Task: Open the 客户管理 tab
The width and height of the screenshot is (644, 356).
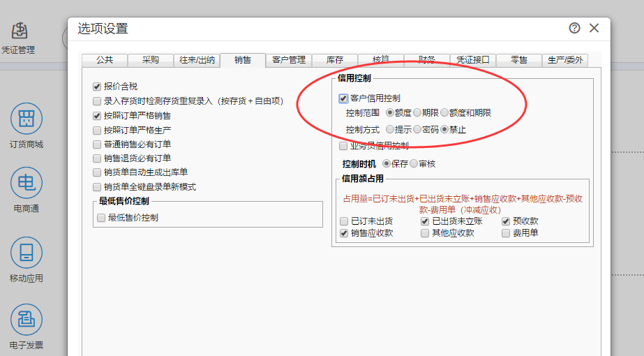Action: [288, 60]
